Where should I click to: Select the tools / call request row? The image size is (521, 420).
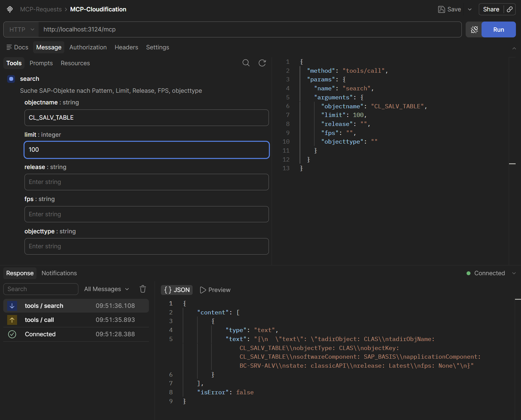[76, 320]
